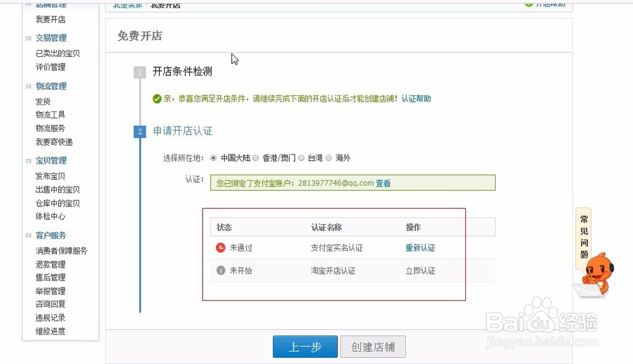Open 发布宝贝 page

coord(51,176)
